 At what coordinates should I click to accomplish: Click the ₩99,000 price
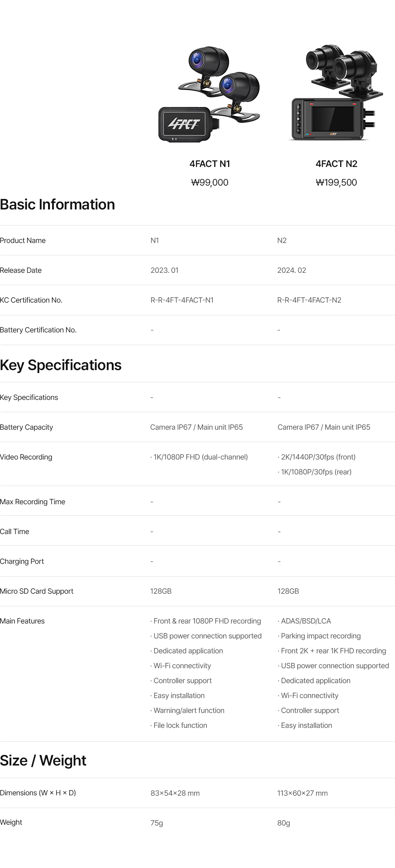coord(209,183)
